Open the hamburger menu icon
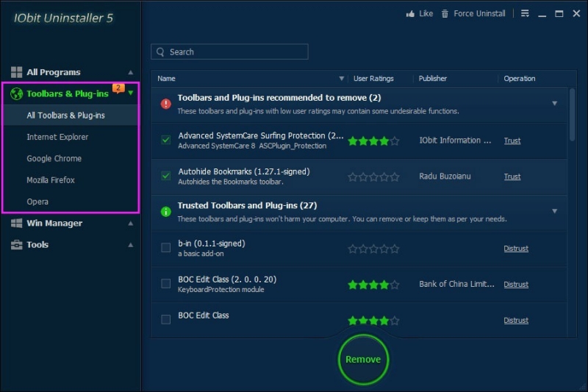The width and height of the screenshot is (588, 392). click(525, 13)
